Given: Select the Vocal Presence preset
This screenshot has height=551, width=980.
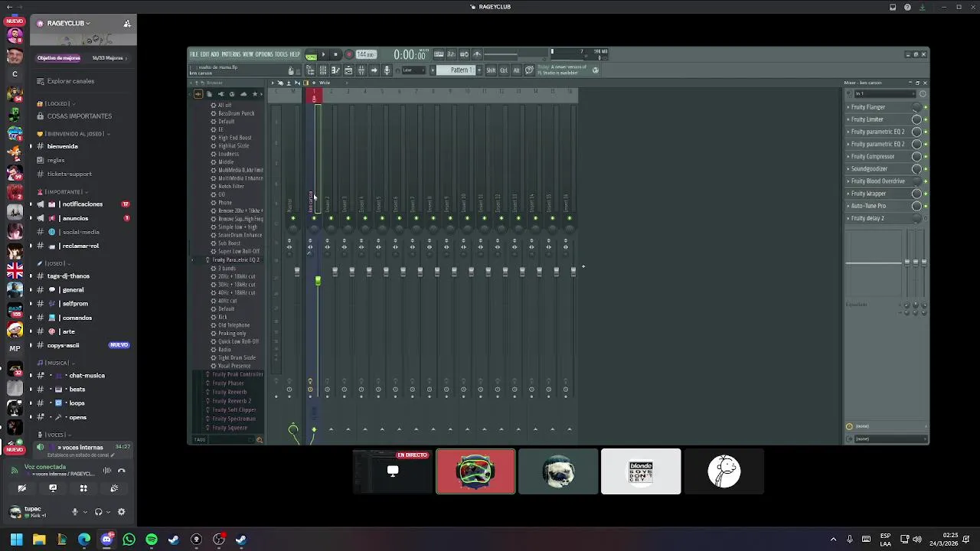Looking at the screenshot, I should pos(234,366).
